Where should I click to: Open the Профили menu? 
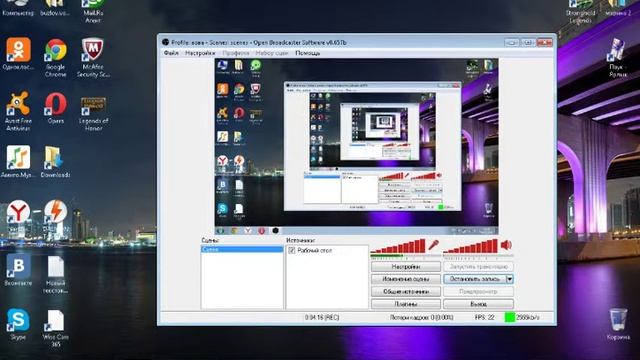236,53
